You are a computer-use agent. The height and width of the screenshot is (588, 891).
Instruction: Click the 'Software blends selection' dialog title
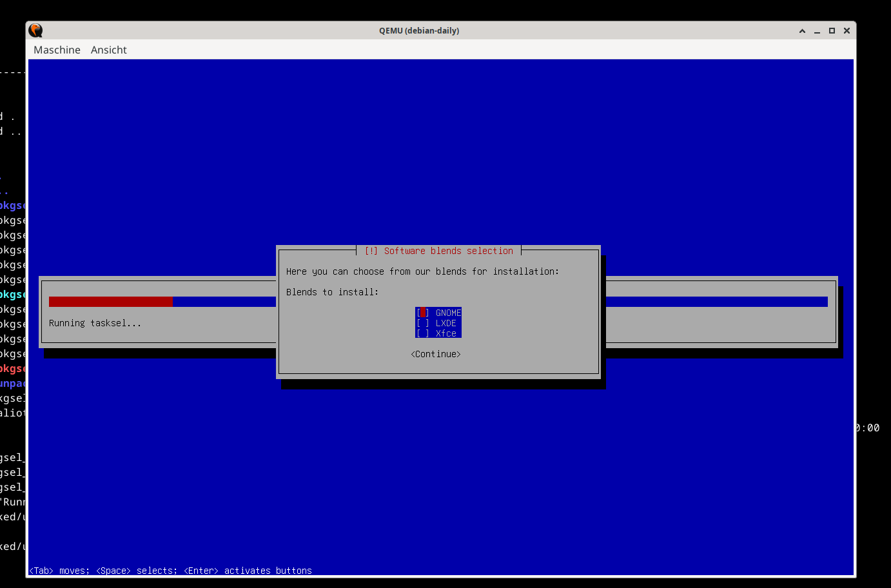[439, 251]
